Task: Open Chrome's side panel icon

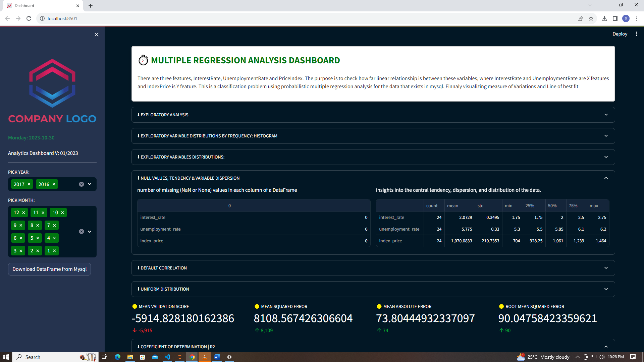Action: (x=615, y=18)
